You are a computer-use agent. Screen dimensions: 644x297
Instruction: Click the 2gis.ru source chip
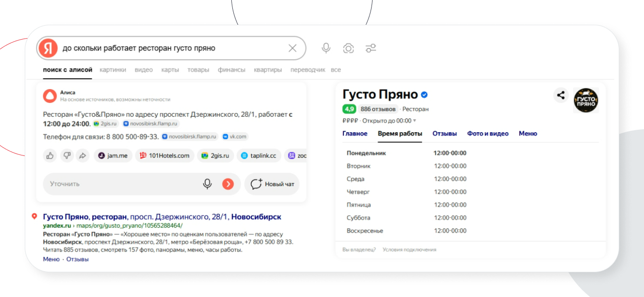point(215,155)
